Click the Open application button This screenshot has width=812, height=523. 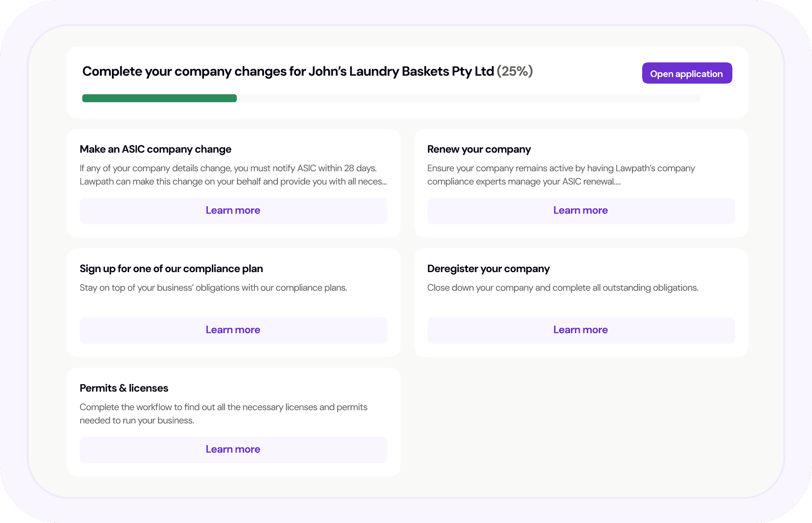686,73
